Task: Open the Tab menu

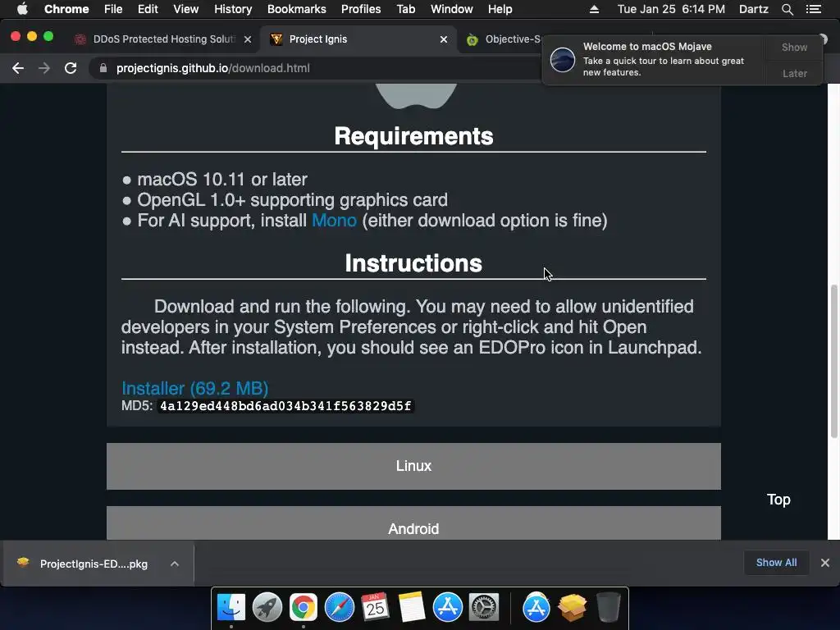Action: [x=405, y=9]
